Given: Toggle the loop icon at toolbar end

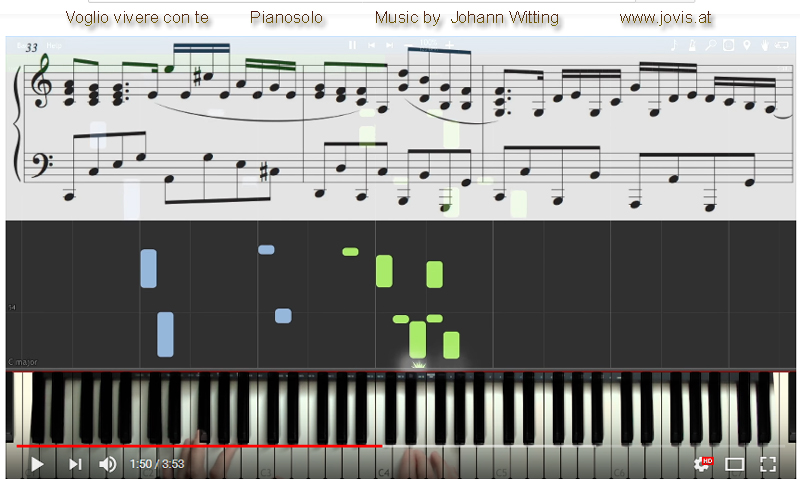Looking at the screenshot, I should tap(782, 45).
